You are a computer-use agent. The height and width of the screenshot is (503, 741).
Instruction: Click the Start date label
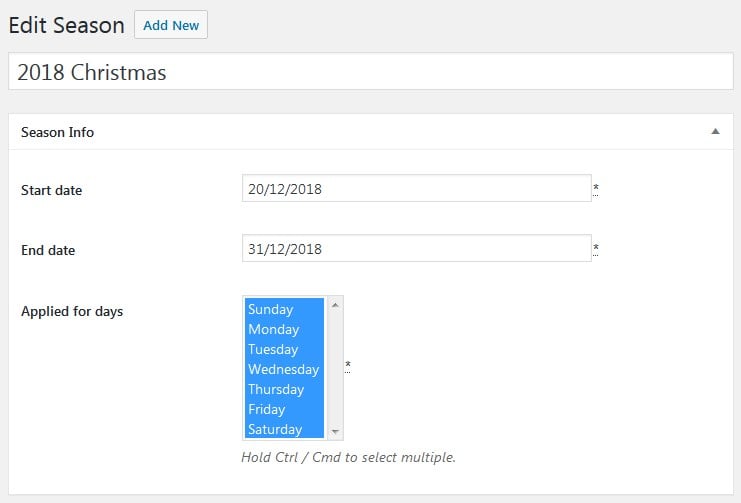(51, 190)
